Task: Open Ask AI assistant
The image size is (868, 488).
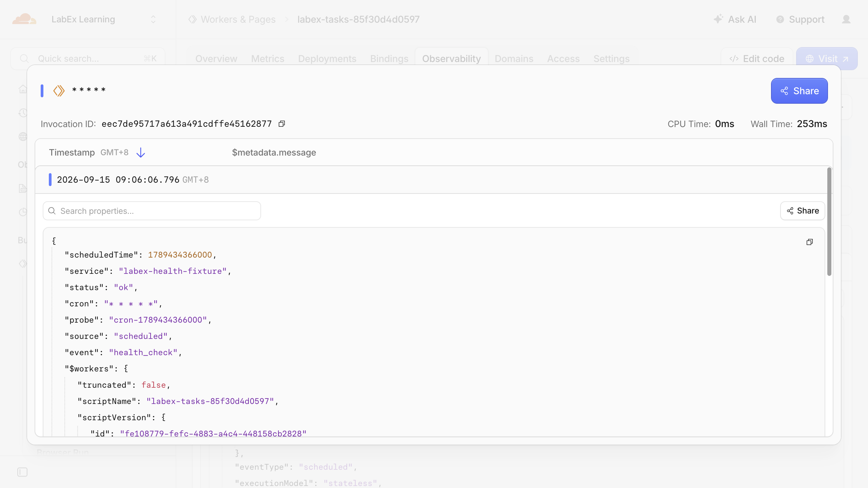Action: 735,19
